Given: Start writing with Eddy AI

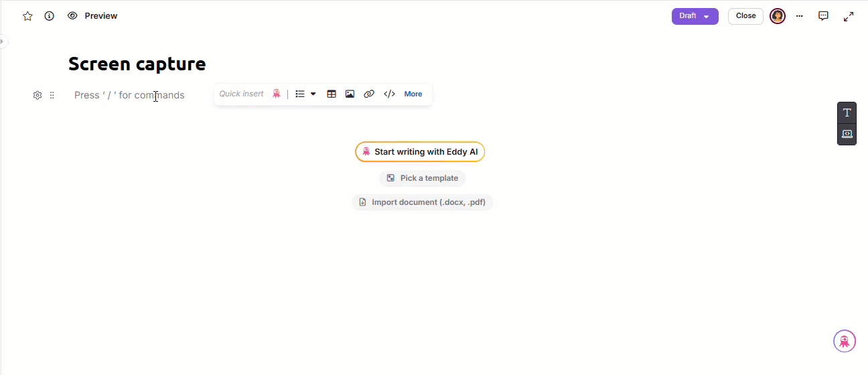Looking at the screenshot, I should [420, 152].
